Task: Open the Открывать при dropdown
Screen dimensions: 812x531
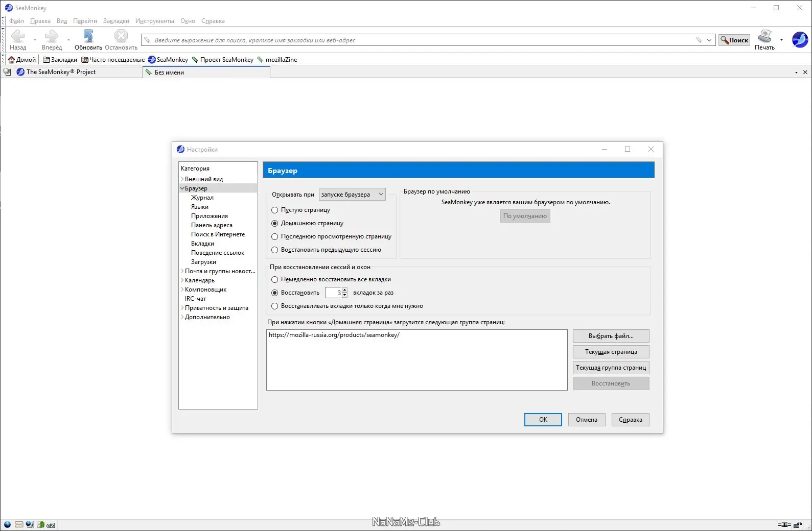Action: click(x=352, y=195)
